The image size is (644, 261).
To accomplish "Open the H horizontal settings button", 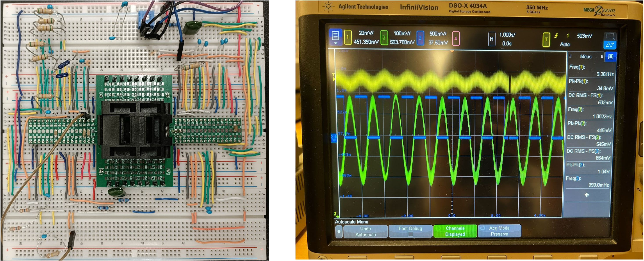I will 492,39.
